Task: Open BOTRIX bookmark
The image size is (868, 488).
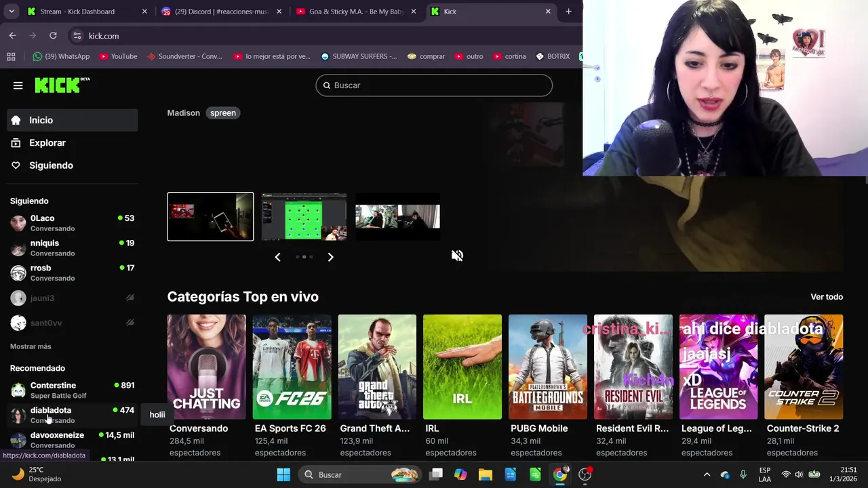Action: [553, 56]
